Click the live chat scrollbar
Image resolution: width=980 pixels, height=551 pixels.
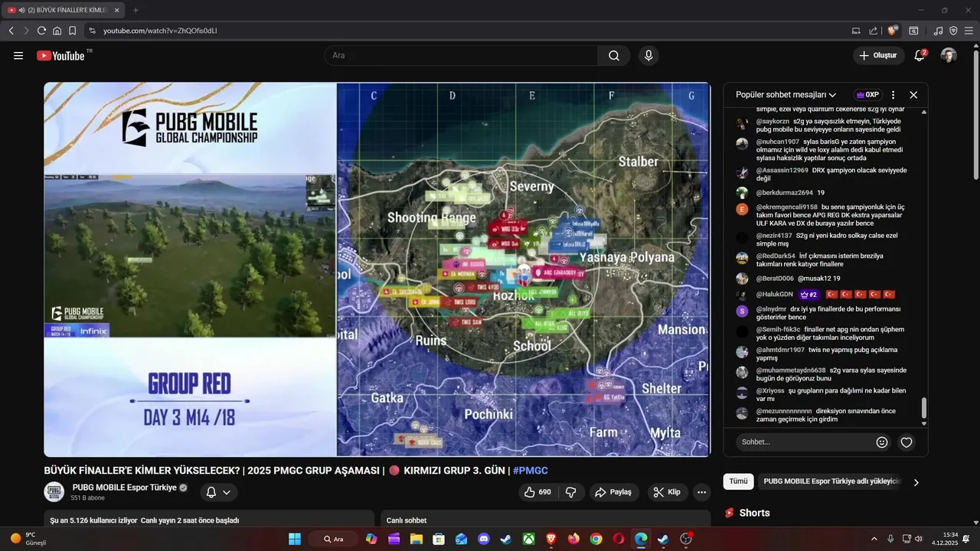[x=924, y=407]
